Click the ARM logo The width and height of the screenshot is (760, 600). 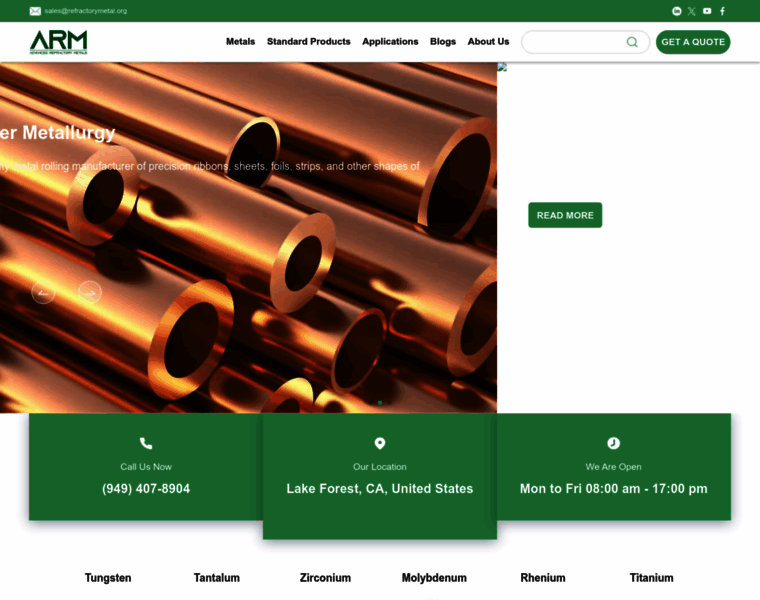(59, 42)
